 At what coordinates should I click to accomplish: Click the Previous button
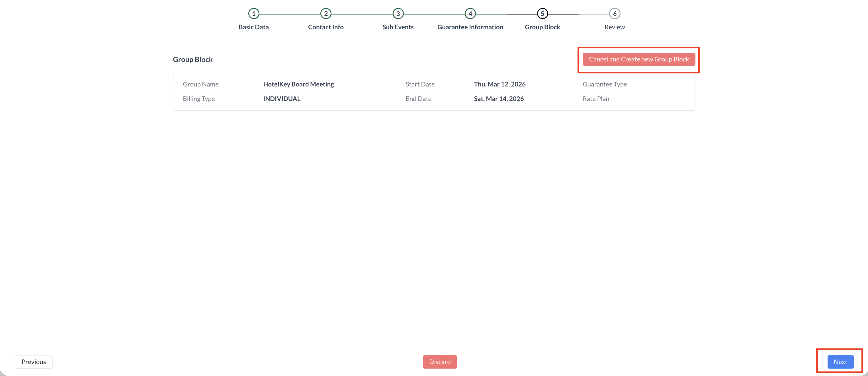(34, 362)
